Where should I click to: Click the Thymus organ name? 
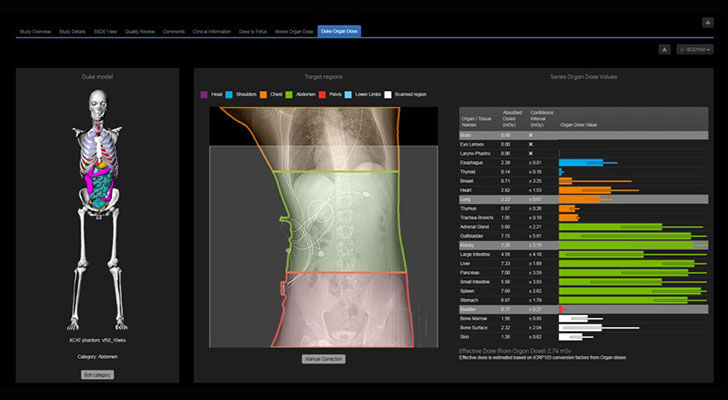(x=468, y=209)
